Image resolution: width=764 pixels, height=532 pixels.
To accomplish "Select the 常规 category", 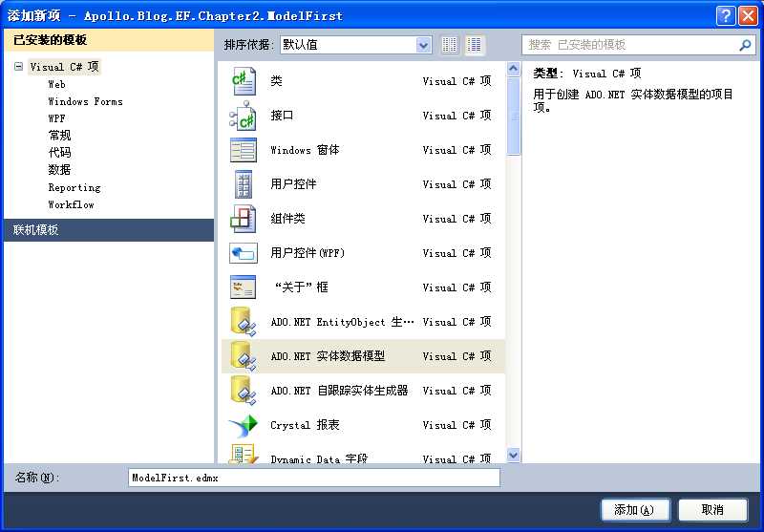I will pyautogui.click(x=59, y=135).
